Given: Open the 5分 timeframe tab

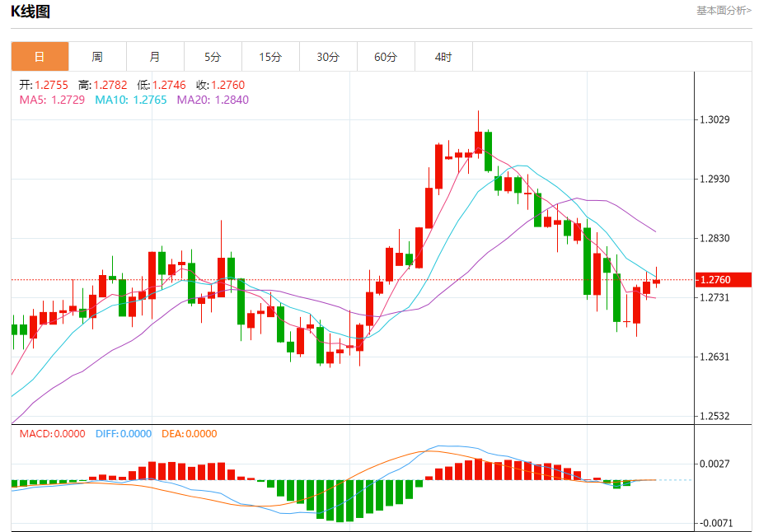Looking at the screenshot, I should pos(213,57).
